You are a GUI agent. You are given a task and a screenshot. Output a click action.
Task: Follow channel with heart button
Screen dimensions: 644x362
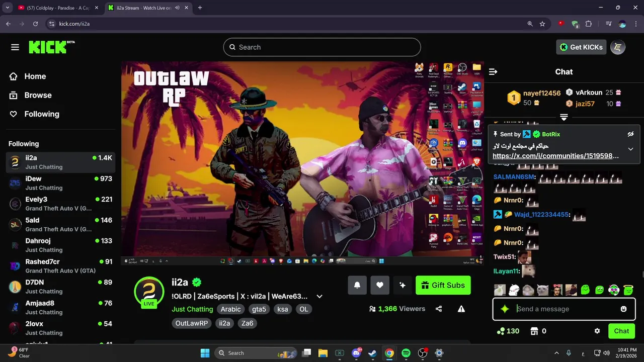click(x=380, y=285)
